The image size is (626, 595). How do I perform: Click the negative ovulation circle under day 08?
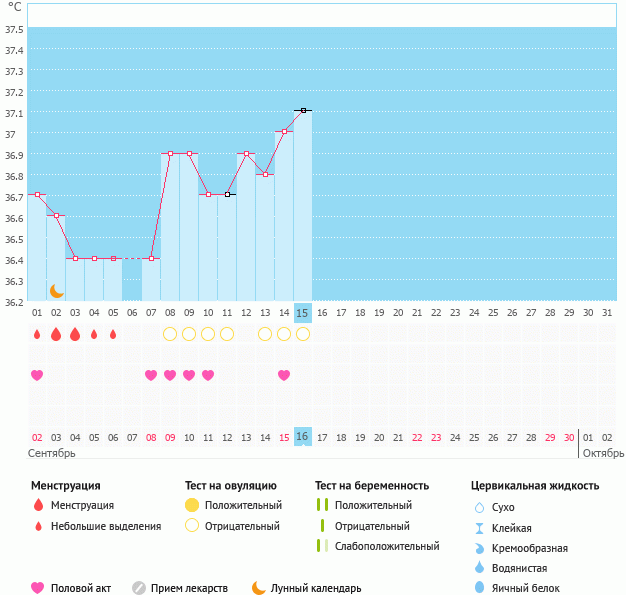(x=170, y=334)
